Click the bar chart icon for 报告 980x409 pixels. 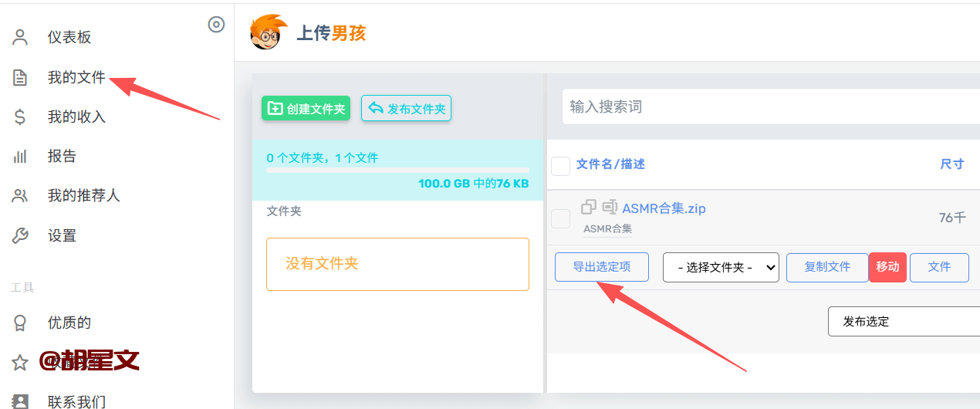point(20,156)
